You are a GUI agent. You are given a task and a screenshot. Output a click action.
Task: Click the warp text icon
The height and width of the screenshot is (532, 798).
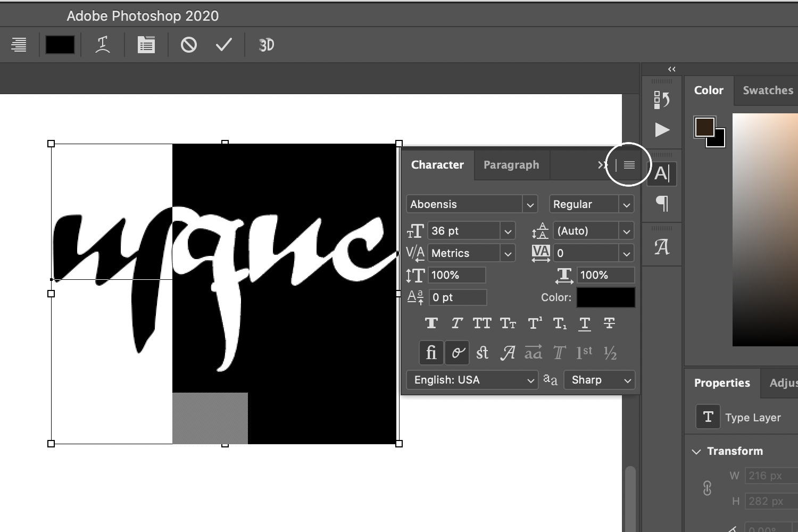[x=103, y=45]
